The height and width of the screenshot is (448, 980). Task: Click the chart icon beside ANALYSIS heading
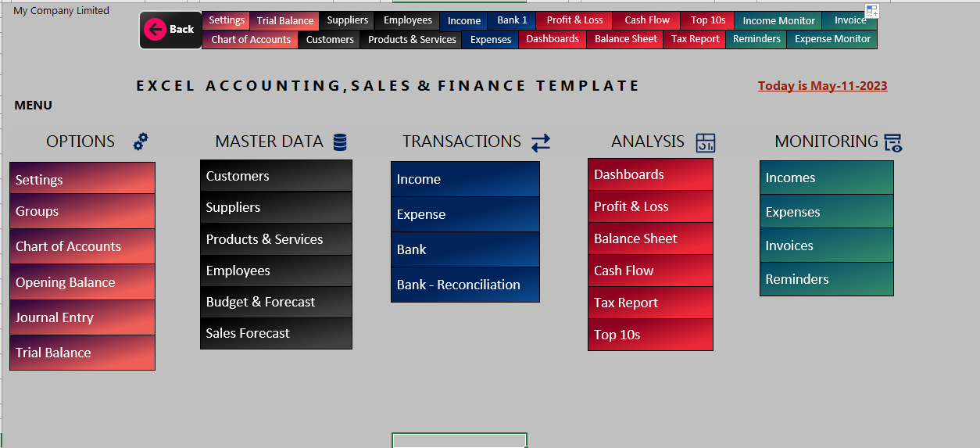tap(706, 142)
